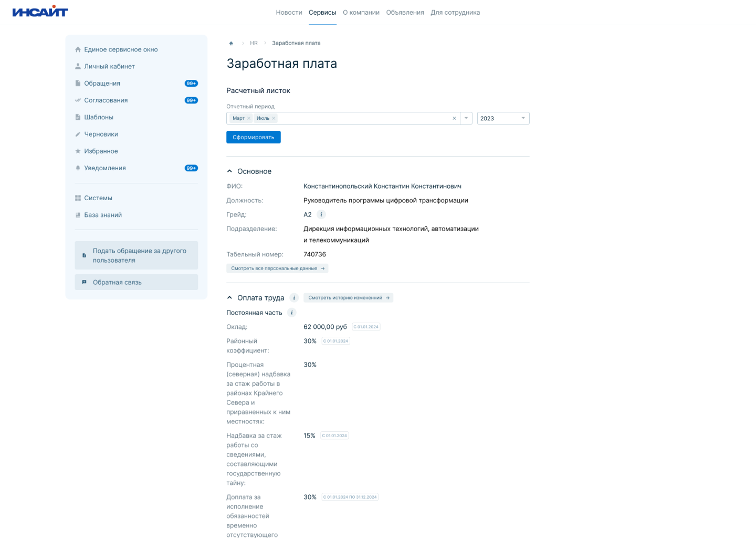Open the Новости tab
Screen dimensions: 756x538
289,13
